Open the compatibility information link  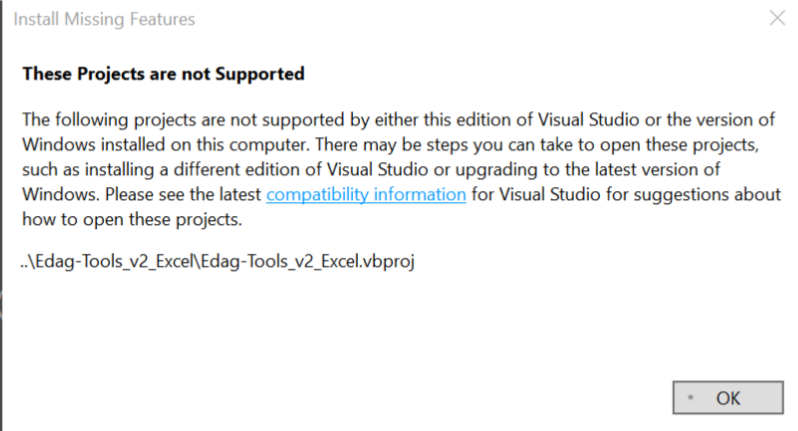(x=366, y=194)
